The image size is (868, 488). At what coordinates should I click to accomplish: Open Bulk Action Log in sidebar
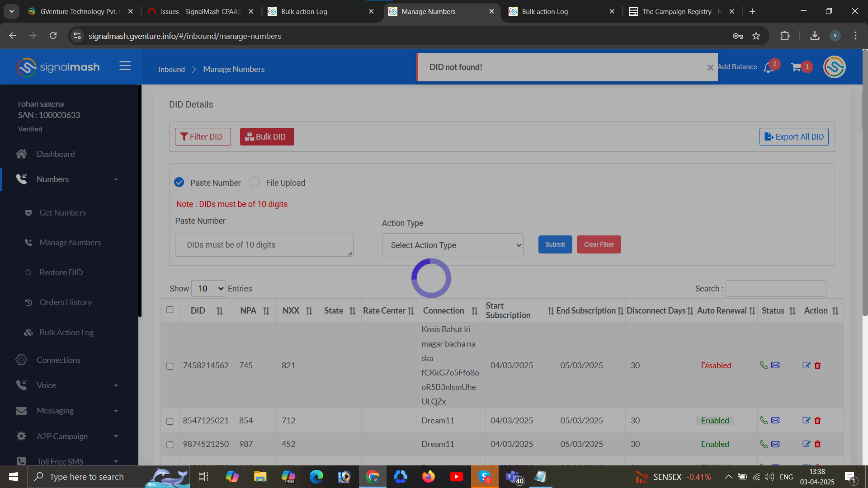click(x=66, y=333)
